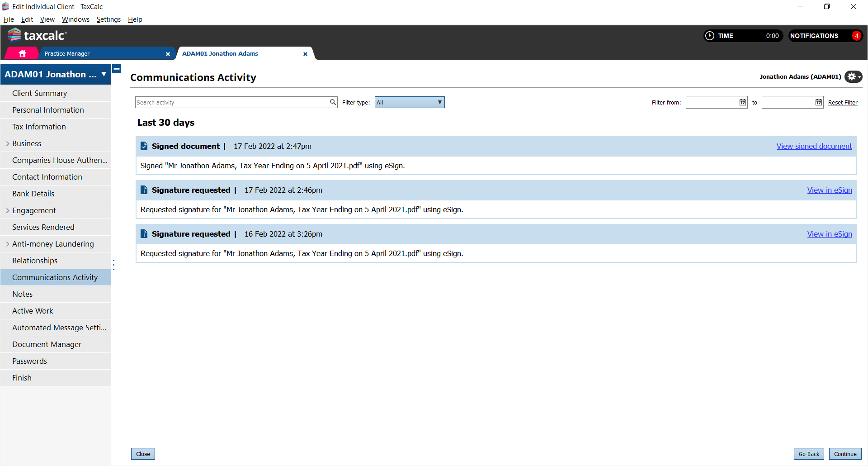This screenshot has height=466, width=868.
Task: Click the home tab icon
Action: [22, 53]
